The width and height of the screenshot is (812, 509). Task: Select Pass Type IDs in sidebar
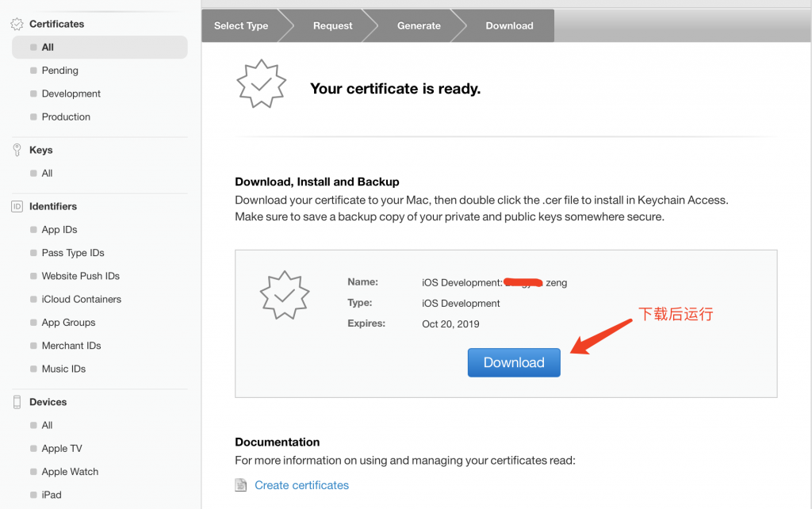click(x=73, y=253)
